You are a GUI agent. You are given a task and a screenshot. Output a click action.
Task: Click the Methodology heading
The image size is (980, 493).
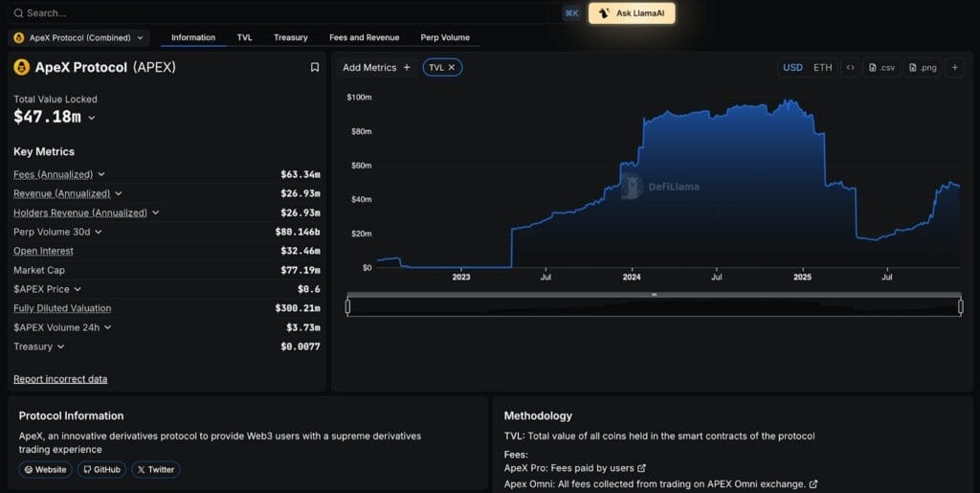point(538,415)
